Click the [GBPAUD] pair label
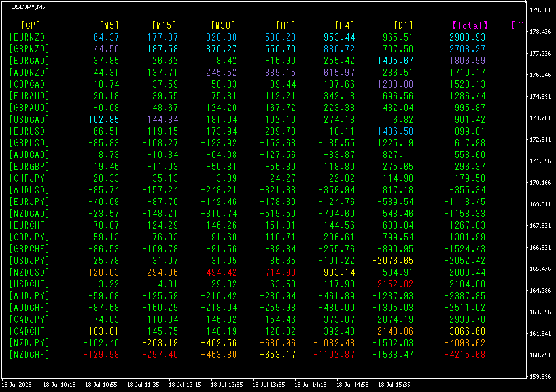The width and height of the screenshot is (556, 392). pos(29,108)
